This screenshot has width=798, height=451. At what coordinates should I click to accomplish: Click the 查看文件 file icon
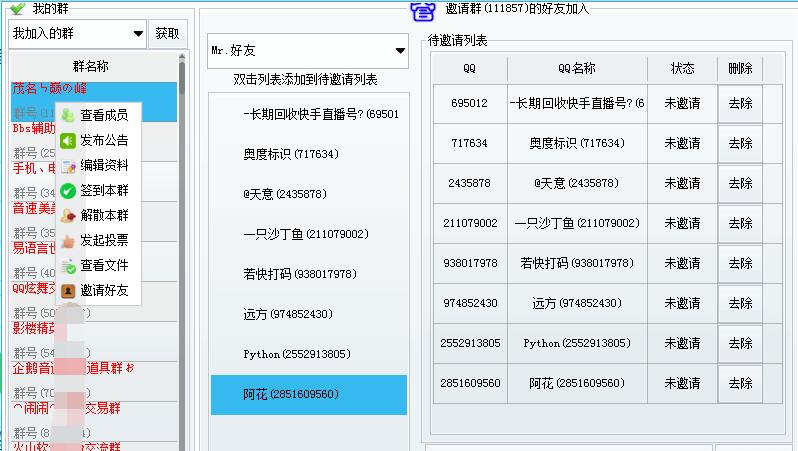tap(68, 266)
